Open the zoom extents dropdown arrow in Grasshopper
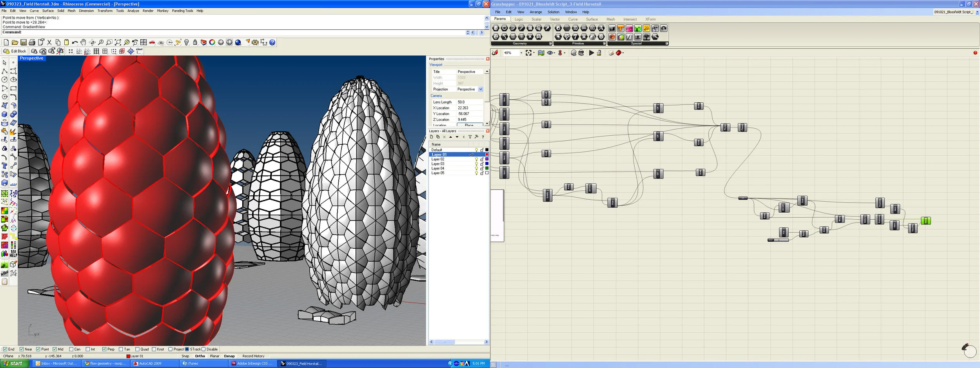Viewport: 980px width, 368px height. 534,53
